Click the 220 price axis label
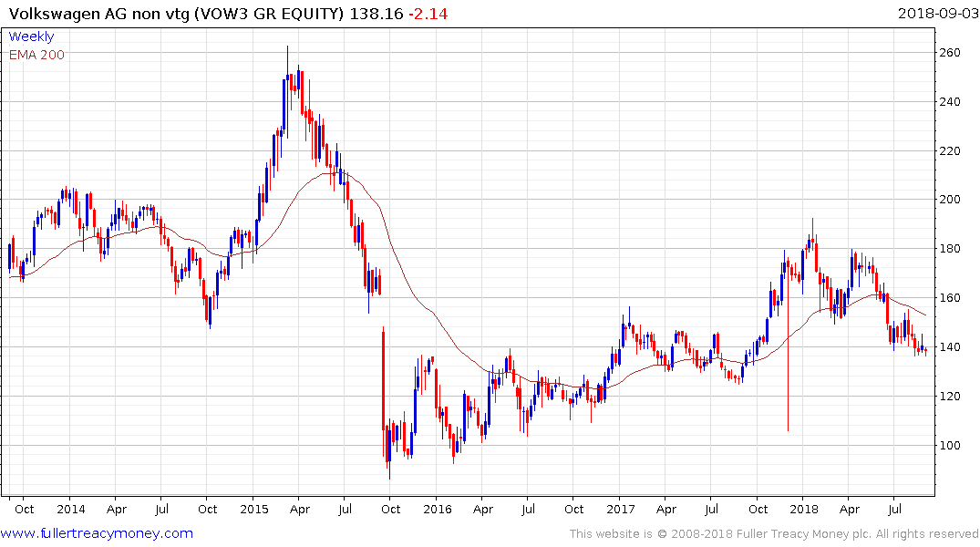 [950, 150]
